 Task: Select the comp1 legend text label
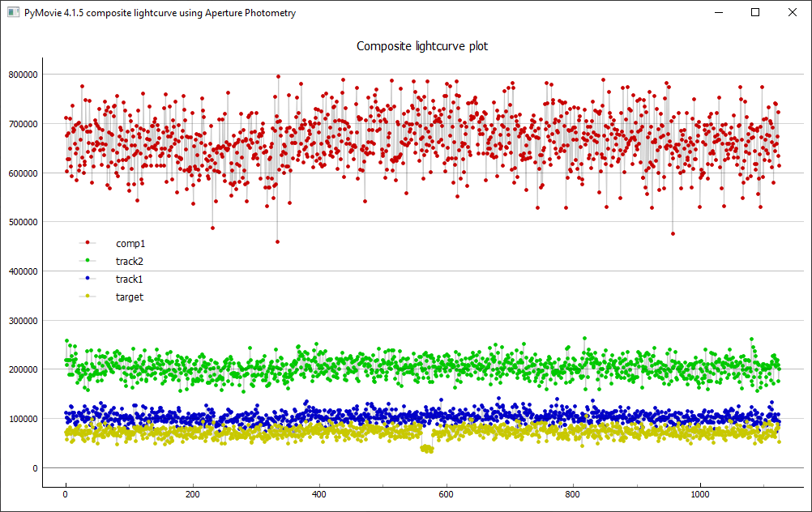tap(130, 243)
